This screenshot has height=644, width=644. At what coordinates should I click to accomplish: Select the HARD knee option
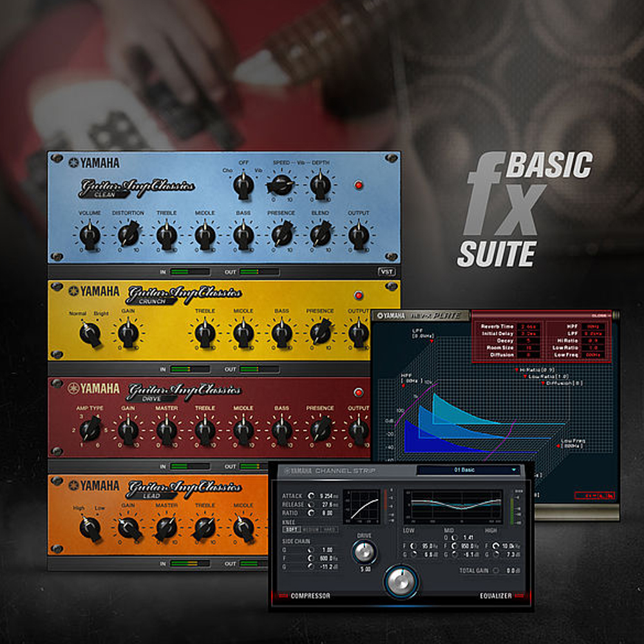(329, 530)
